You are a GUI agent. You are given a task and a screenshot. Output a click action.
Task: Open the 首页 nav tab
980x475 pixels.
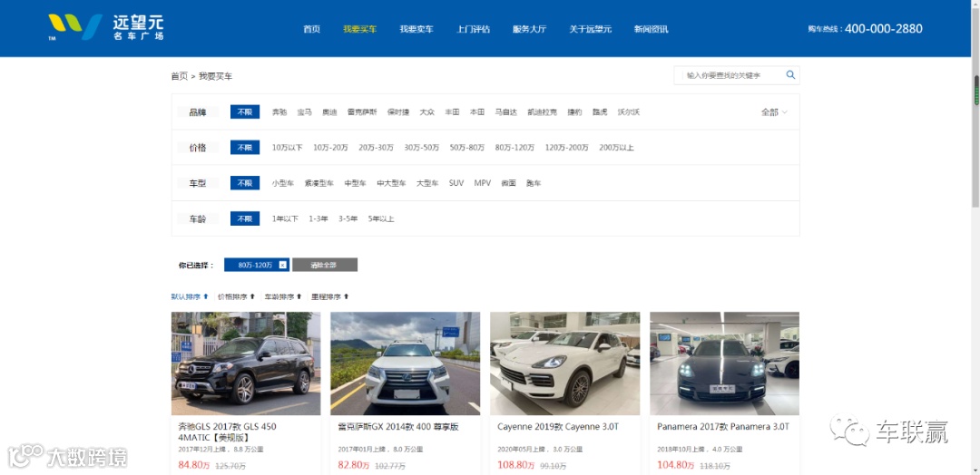pyautogui.click(x=312, y=29)
